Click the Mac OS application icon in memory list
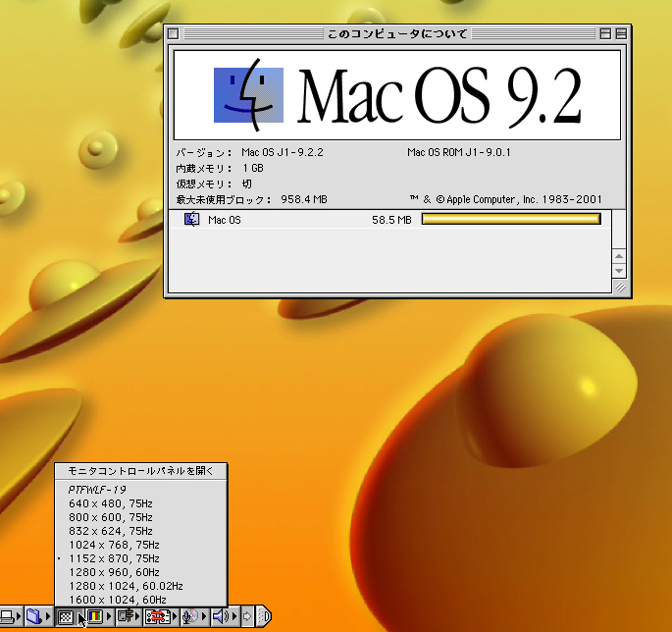Screen dimensions: 672x632 (191, 220)
